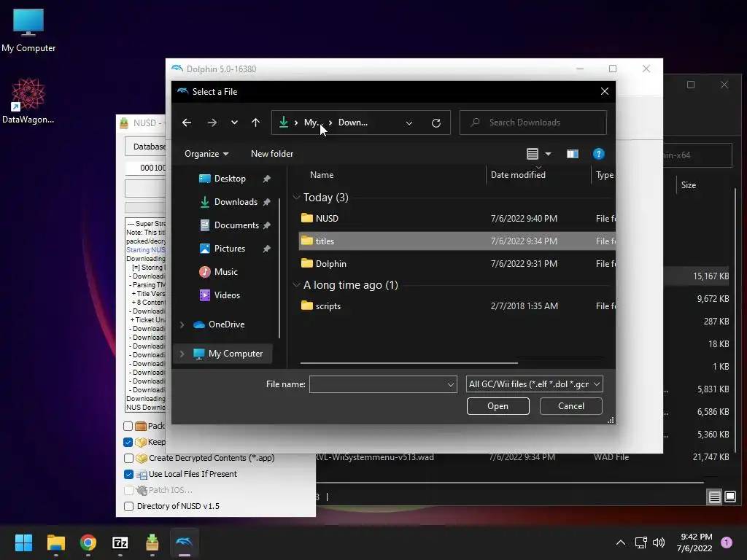Launch Chrome from the taskbar
747x560 pixels.
[88, 542]
